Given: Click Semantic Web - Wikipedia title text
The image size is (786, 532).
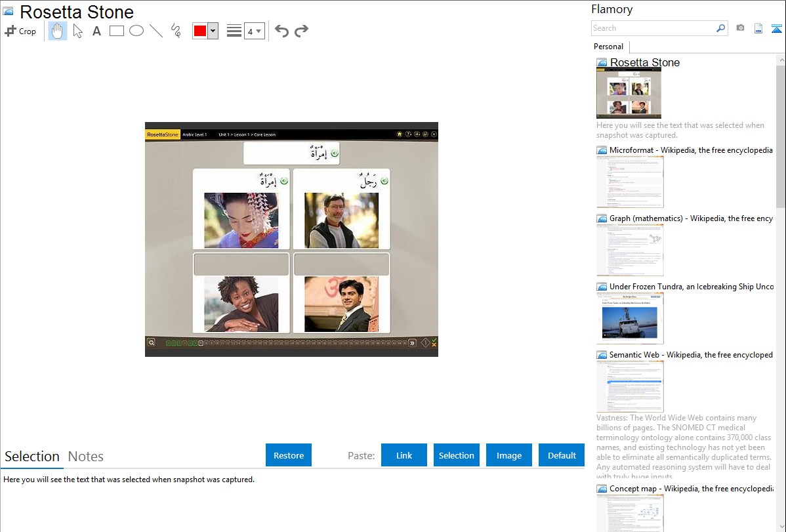Looking at the screenshot, I should click(691, 354).
